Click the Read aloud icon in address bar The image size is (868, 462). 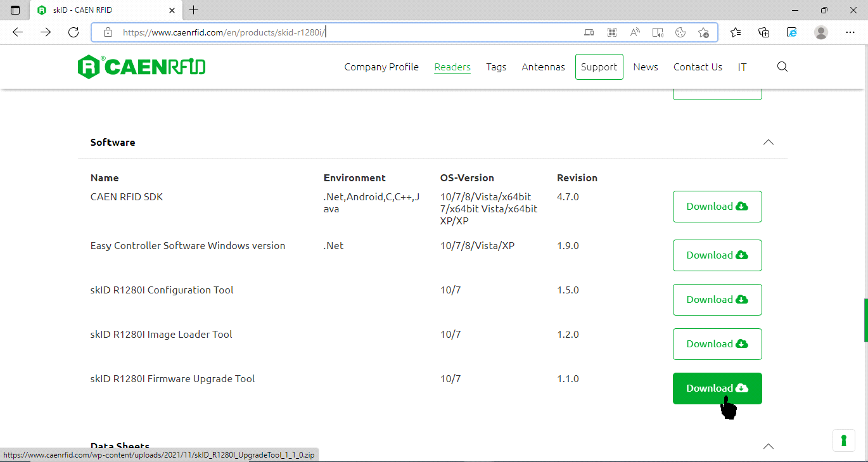pyautogui.click(x=634, y=32)
